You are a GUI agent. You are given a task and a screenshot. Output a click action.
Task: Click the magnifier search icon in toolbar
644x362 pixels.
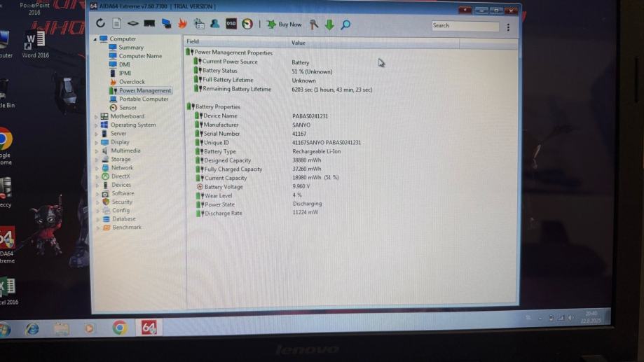click(x=345, y=25)
